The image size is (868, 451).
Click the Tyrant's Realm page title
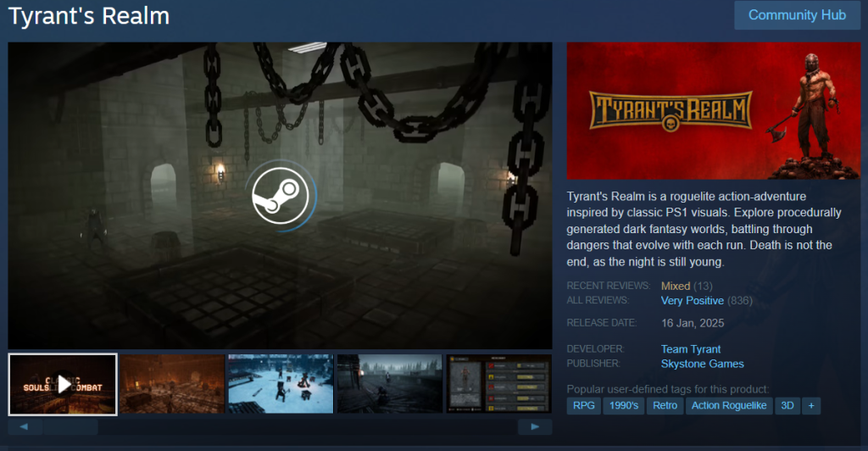click(x=89, y=16)
